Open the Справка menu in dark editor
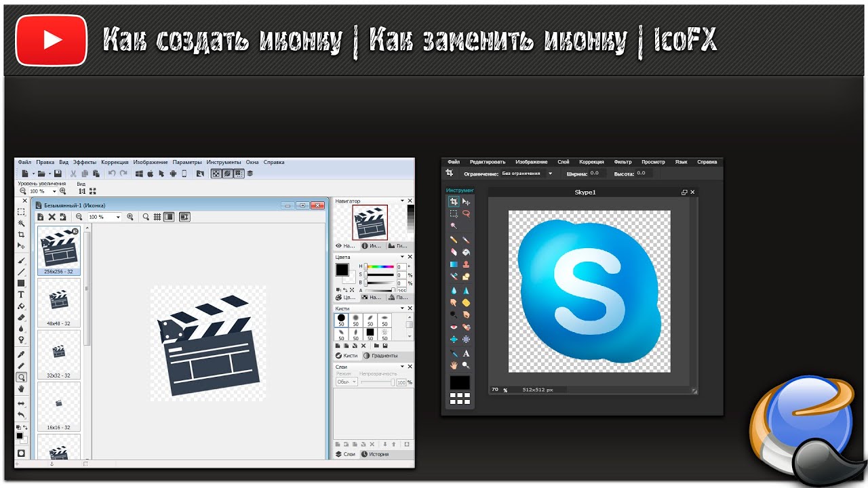 pyautogui.click(x=707, y=162)
